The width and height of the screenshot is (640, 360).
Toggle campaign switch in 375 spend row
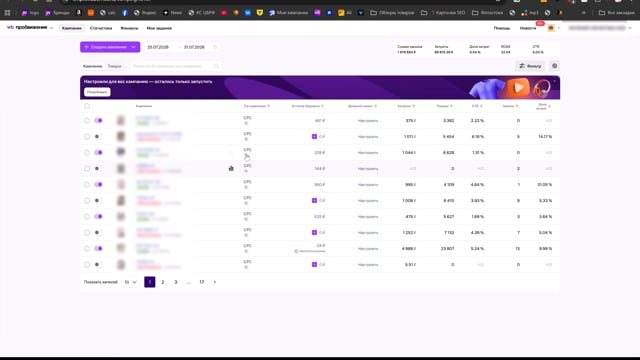pyautogui.click(x=98, y=121)
